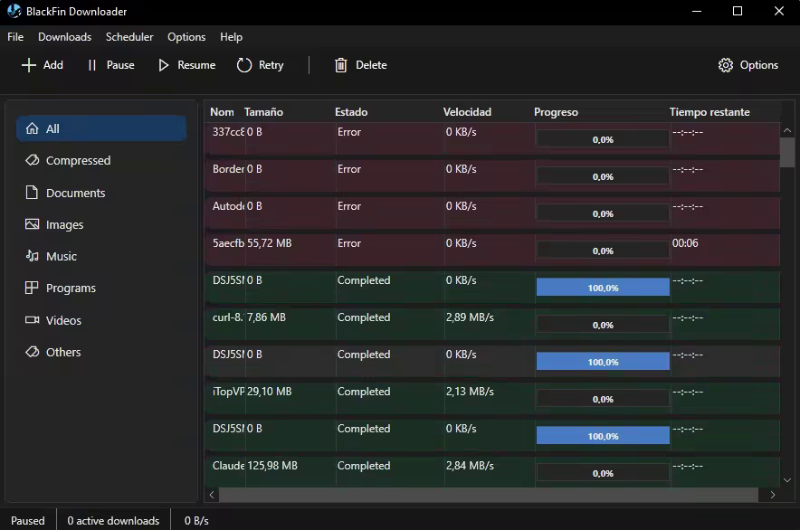800x530 pixels.
Task: Select the Compressed category in sidebar
Action: 78,160
